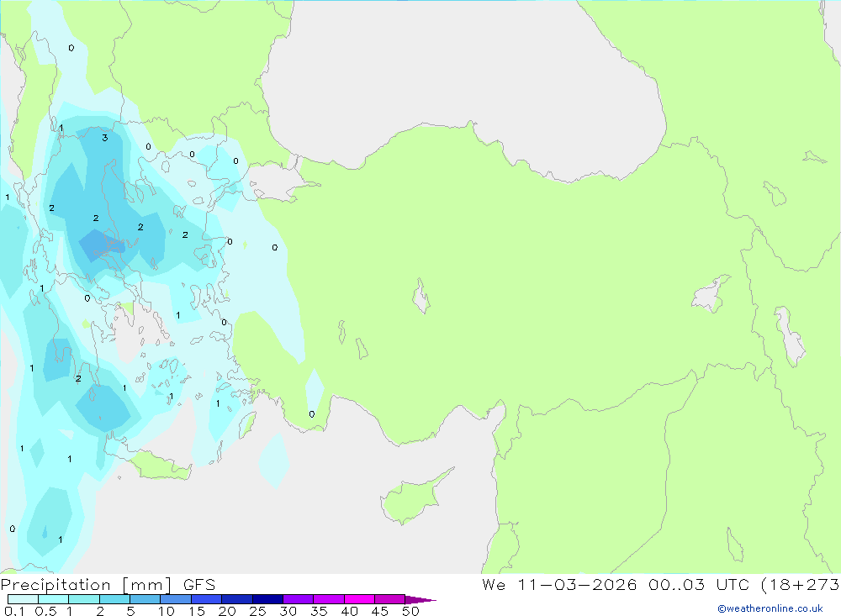Click the legend label '35'
Image resolution: width=841 pixels, height=616 pixels.
[319, 611]
